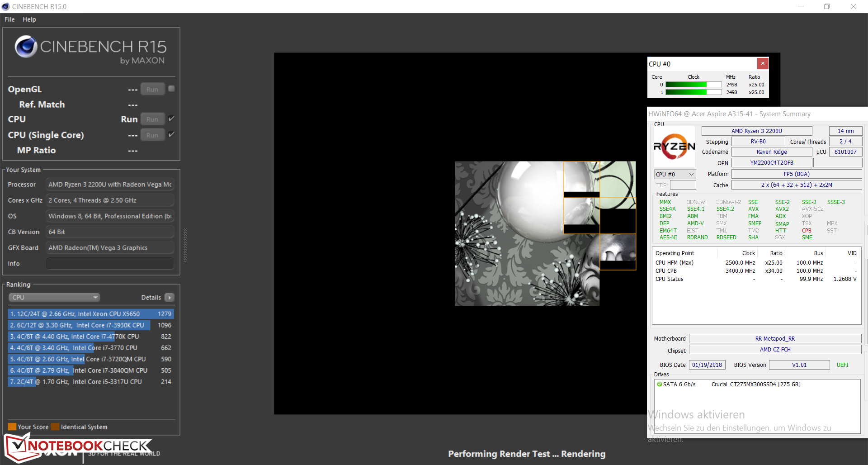The image size is (868, 465).
Task: Click the Chipset AMD CZ FCH field
Action: coord(775,350)
